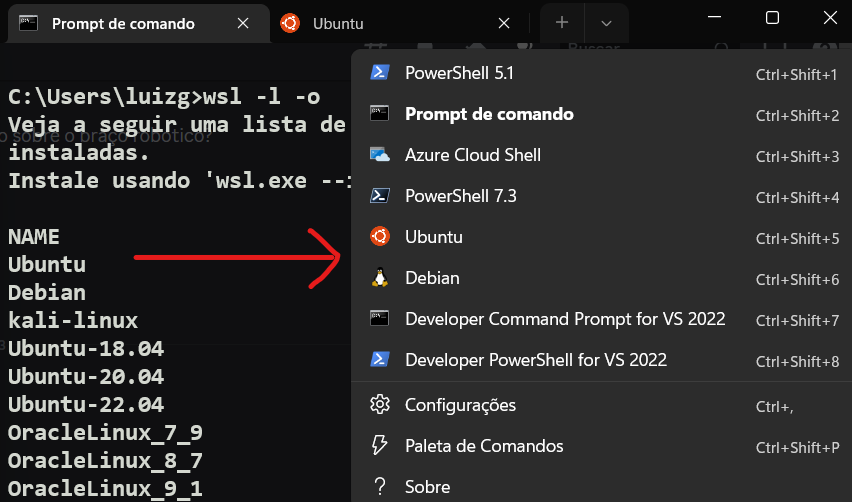
Task: Select Prompt de comando menu entry
Action: tap(602, 114)
